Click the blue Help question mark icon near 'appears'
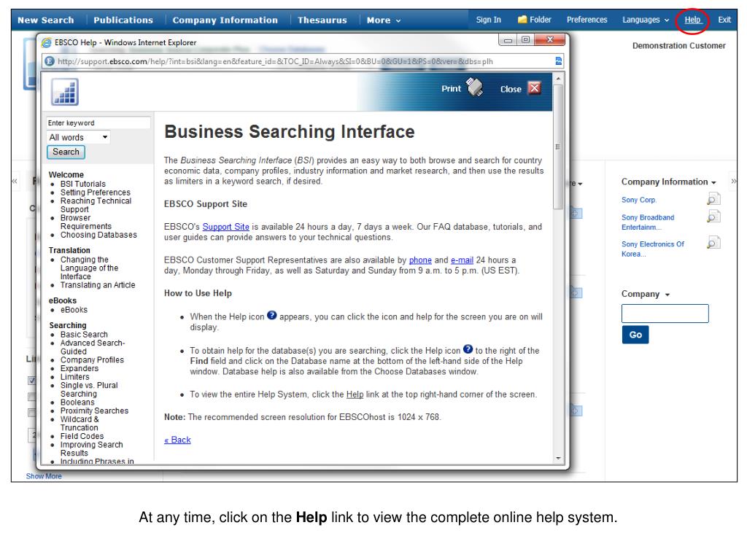The height and width of the screenshot is (560, 747). tap(271, 315)
